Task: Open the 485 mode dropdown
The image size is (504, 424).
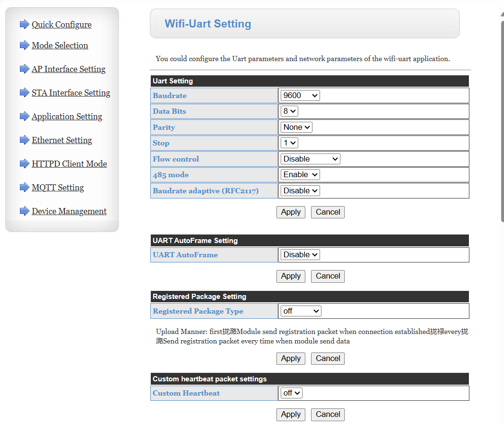Action: (x=300, y=175)
